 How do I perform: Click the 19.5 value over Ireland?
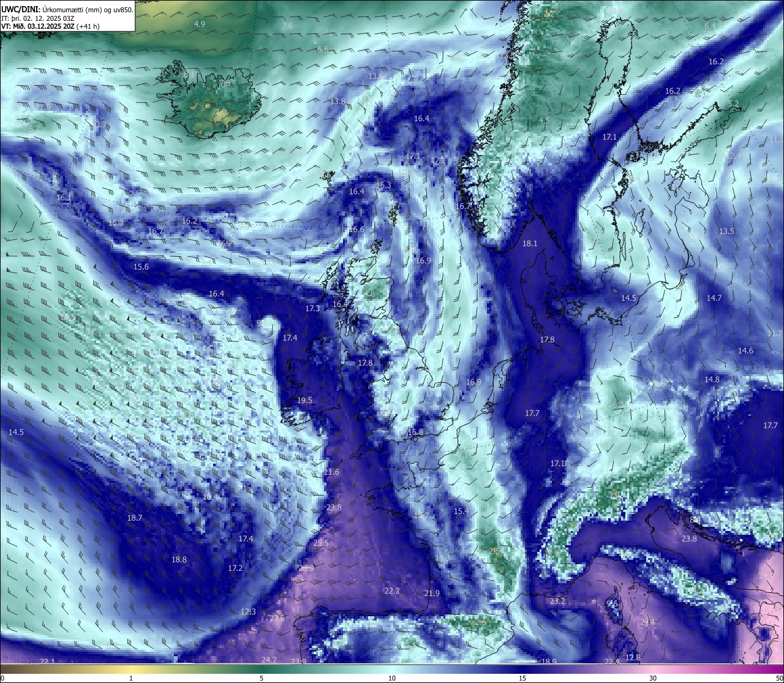(x=304, y=400)
